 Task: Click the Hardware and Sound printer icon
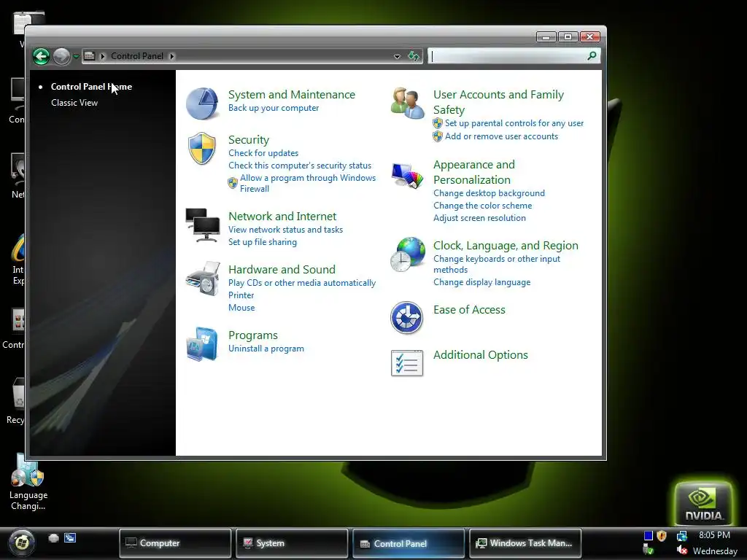(203, 279)
